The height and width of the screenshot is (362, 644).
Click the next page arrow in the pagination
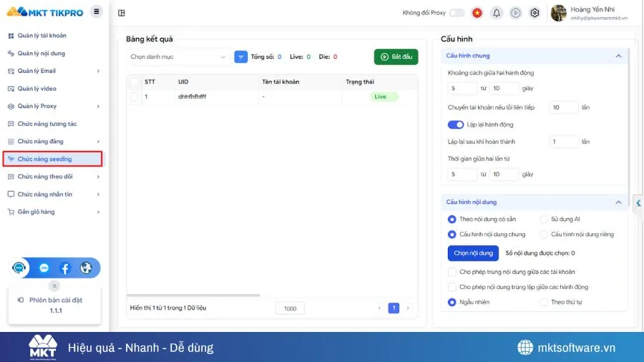click(408, 308)
